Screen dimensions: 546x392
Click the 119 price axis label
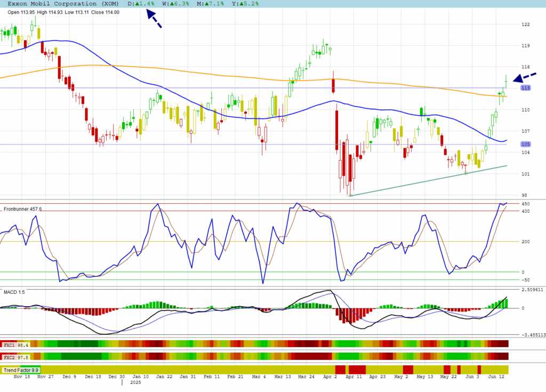[525, 46]
